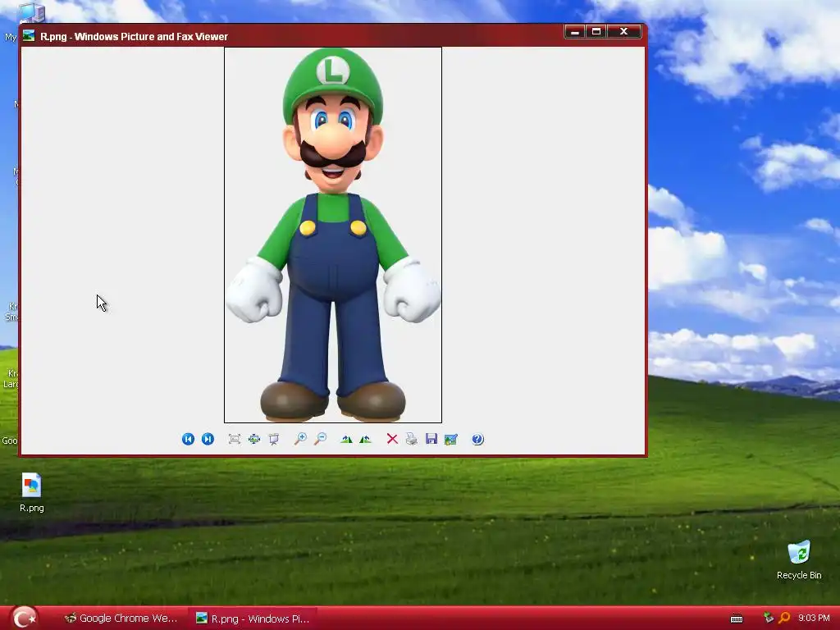Viewport: 840px width, 630px height.
Task: Go to the previous image
Action: point(188,440)
